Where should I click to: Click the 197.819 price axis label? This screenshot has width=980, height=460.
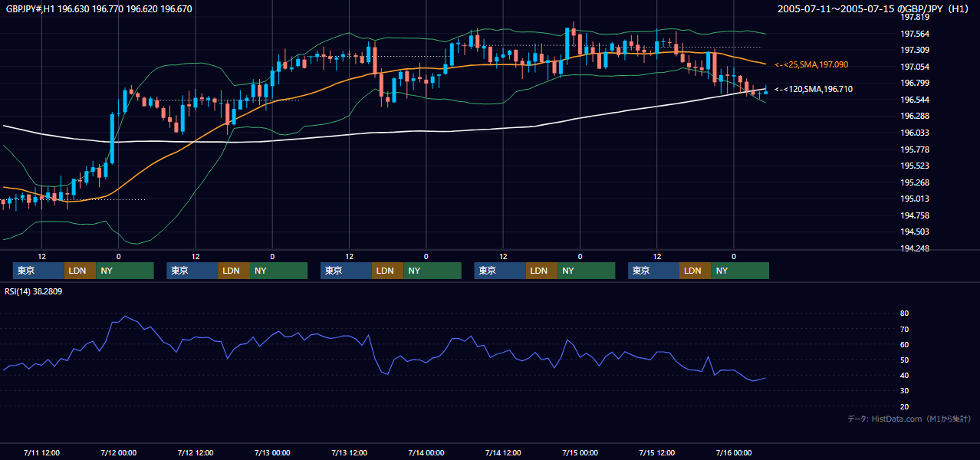(915, 17)
